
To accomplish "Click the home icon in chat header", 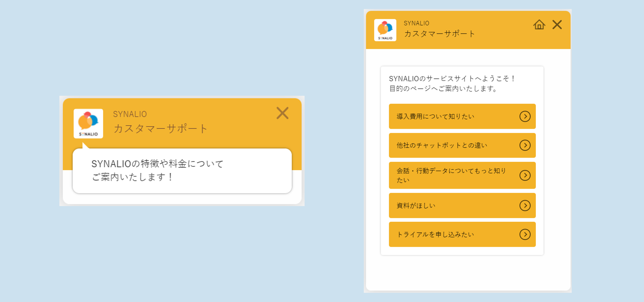I will 539,25.
